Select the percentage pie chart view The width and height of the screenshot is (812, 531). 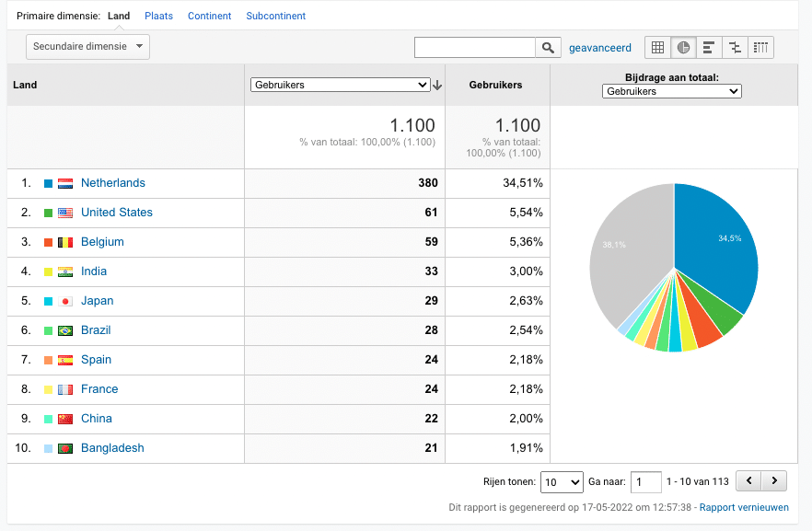tap(683, 48)
